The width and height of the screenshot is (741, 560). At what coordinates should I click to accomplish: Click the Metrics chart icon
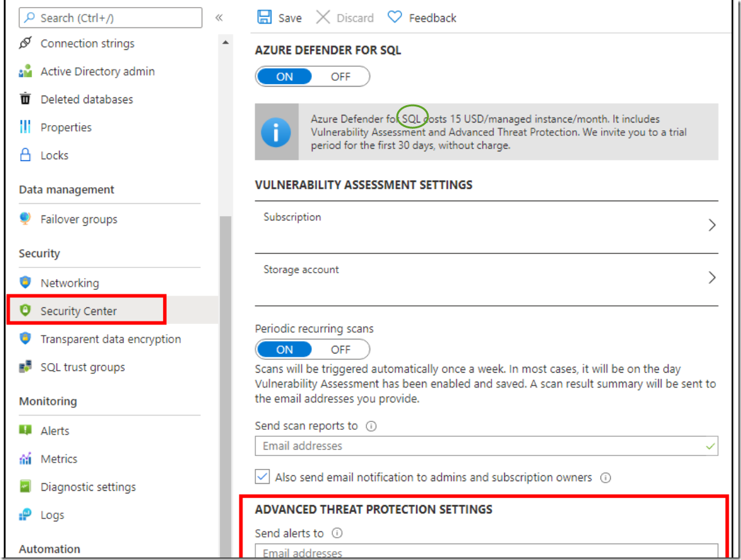26,459
